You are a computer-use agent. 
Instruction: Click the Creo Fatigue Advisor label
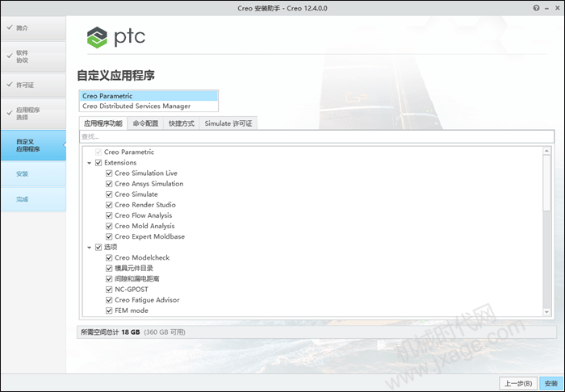(147, 300)
